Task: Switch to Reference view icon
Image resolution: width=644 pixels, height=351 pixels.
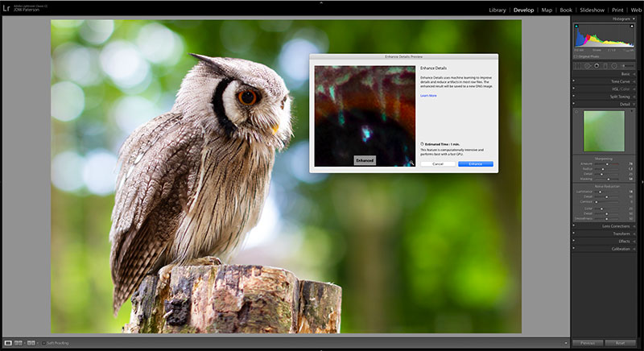Action: tap(18, 343)
